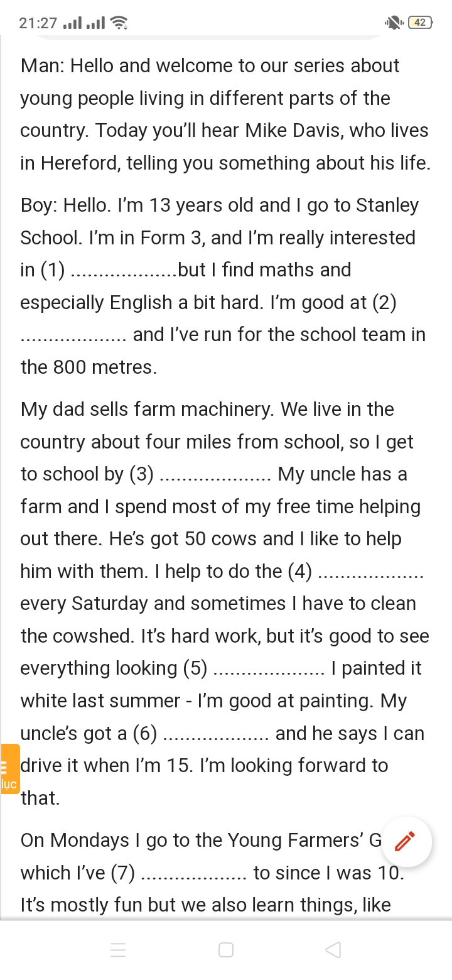Tap the battery level indicator
This screenshot has height=980, width=452.
click(420, 23)
